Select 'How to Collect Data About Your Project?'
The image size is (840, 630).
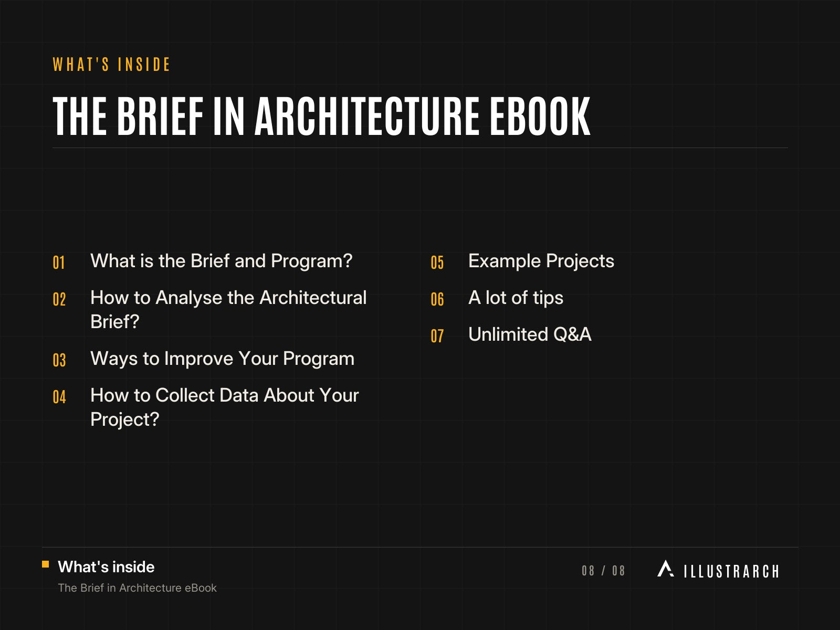225,407
